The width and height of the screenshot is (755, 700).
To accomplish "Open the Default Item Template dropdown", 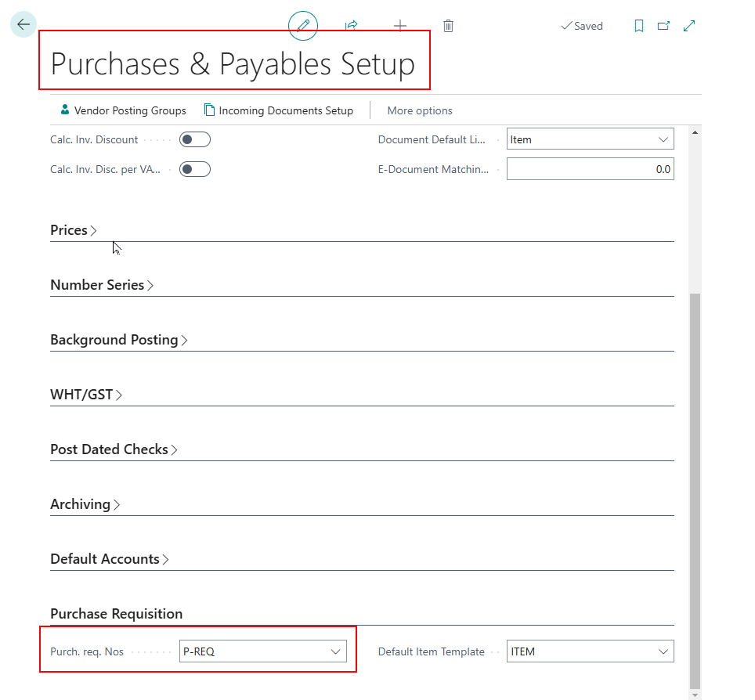I will [590, 651].
